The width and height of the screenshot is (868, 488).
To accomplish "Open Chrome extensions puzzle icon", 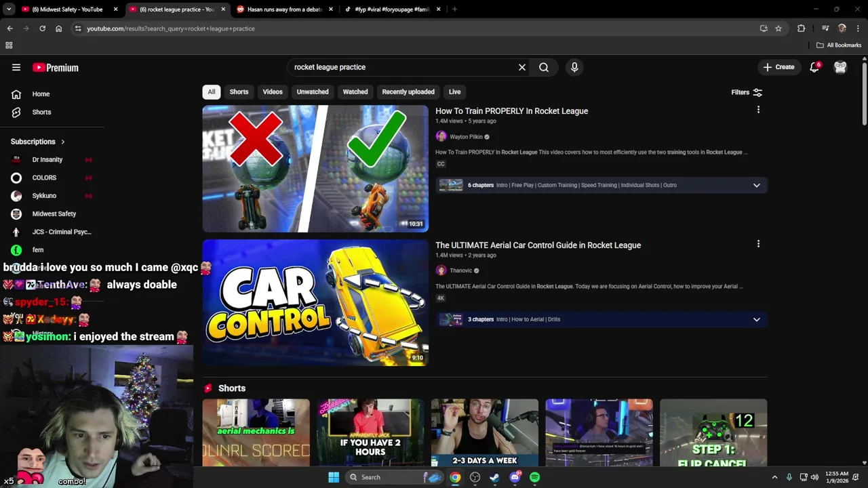I will [x=802, y=28].
